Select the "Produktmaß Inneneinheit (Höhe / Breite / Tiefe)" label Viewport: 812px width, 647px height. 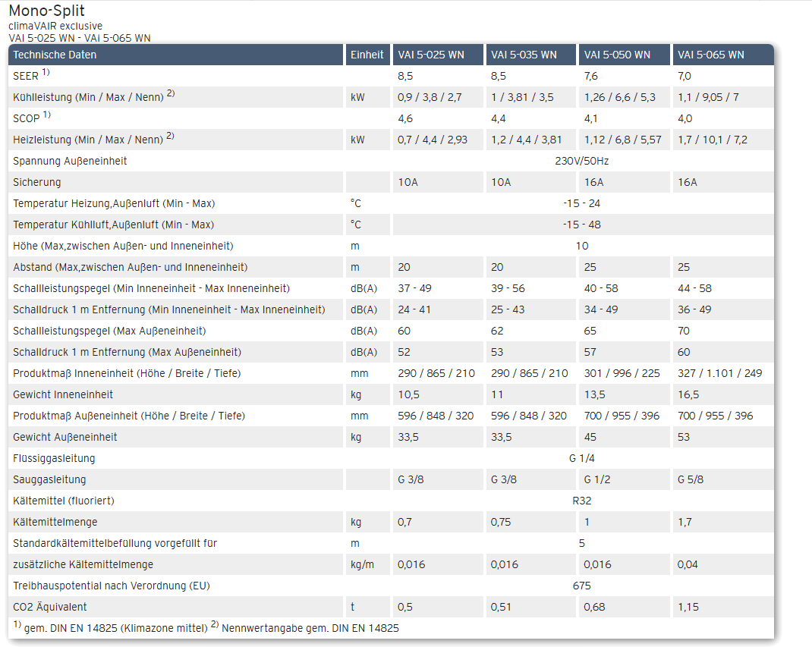[127, 373]
